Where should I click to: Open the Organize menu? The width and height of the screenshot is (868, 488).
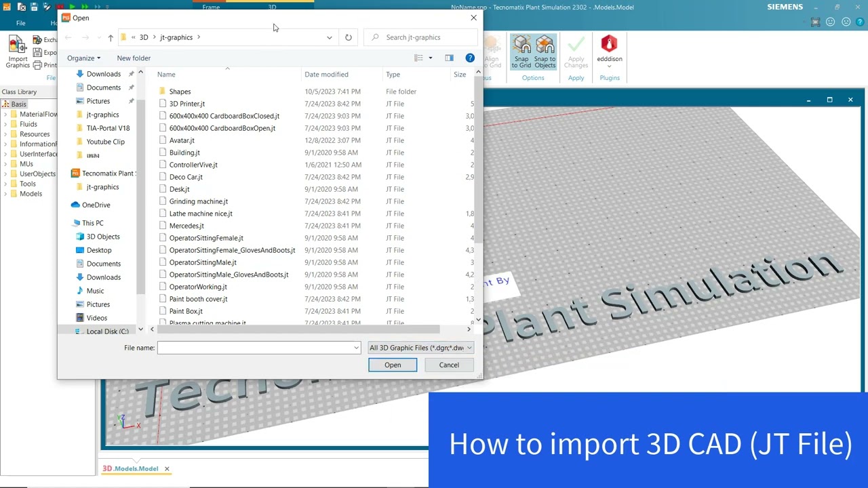(83, 58)
